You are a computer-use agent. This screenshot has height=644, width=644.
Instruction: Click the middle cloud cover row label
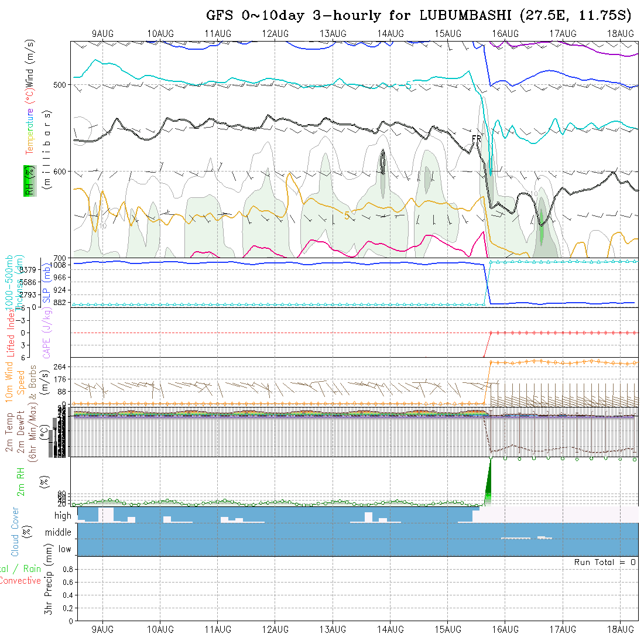[x=58, y=532]
